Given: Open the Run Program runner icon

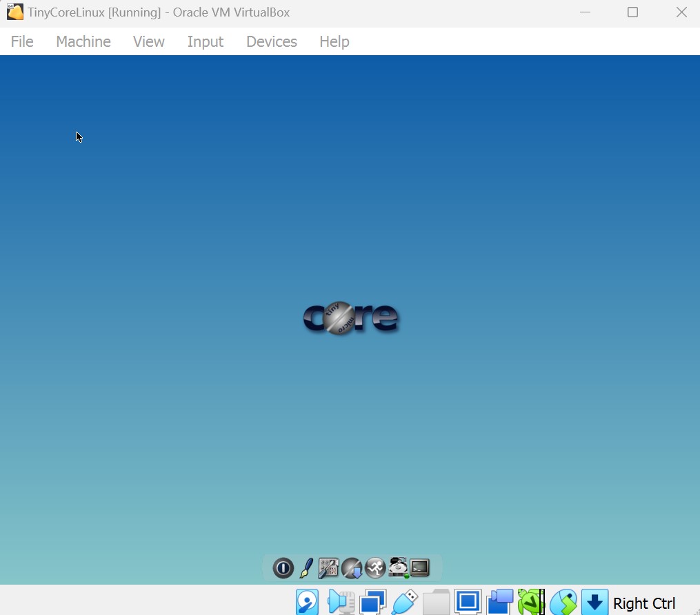Looking at the screenshot, I should click(375, 568).
